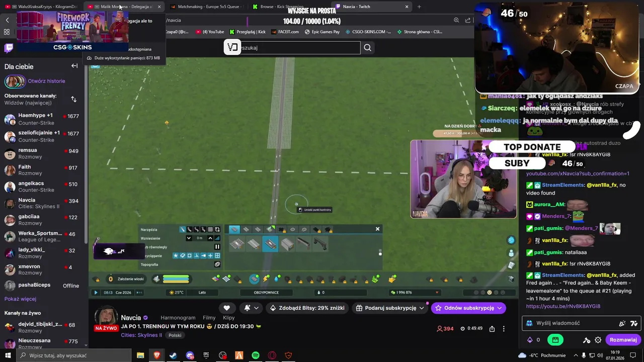Click the Bits diamond icon below chat
This screenshot has width=644, height=362.
(x=529, y=340)
